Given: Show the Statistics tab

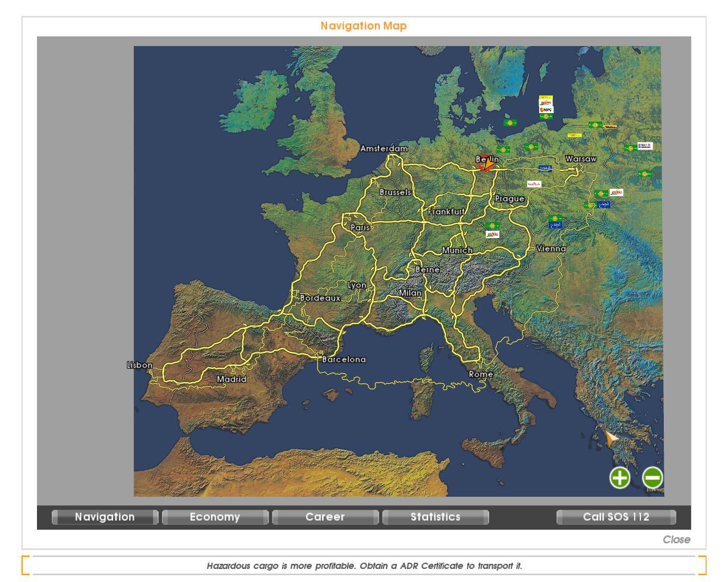Looking at the screenshot, I should pyautogui.click(x=436, y=517).
